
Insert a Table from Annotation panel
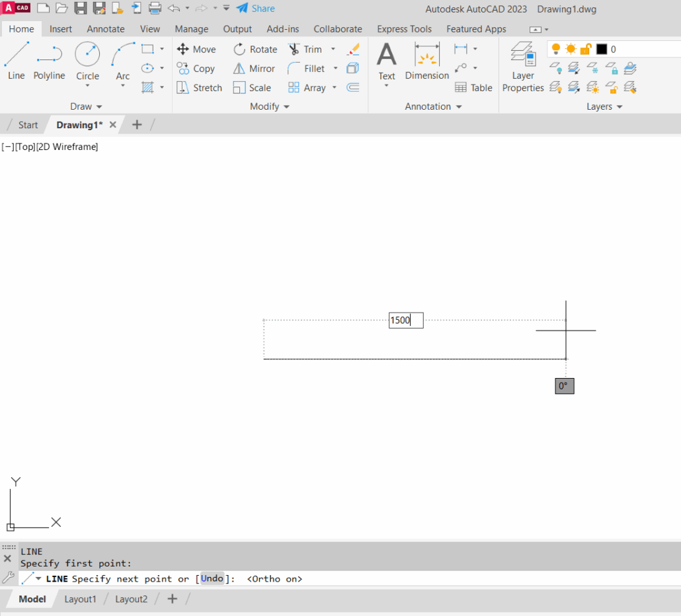(x=473, y=88)
